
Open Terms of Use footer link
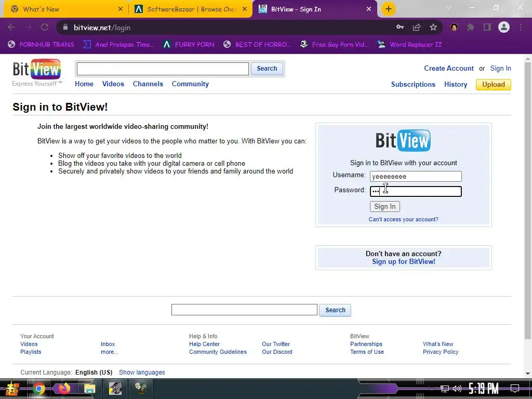(367, 352)
